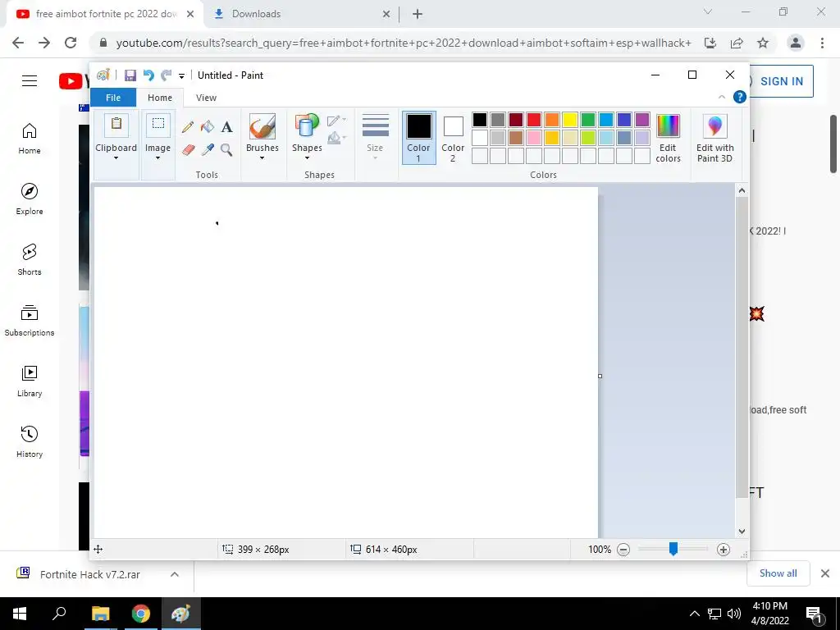Click the Chrome address bar URL
Screen dimensions: 840x630
click(403, 43)
